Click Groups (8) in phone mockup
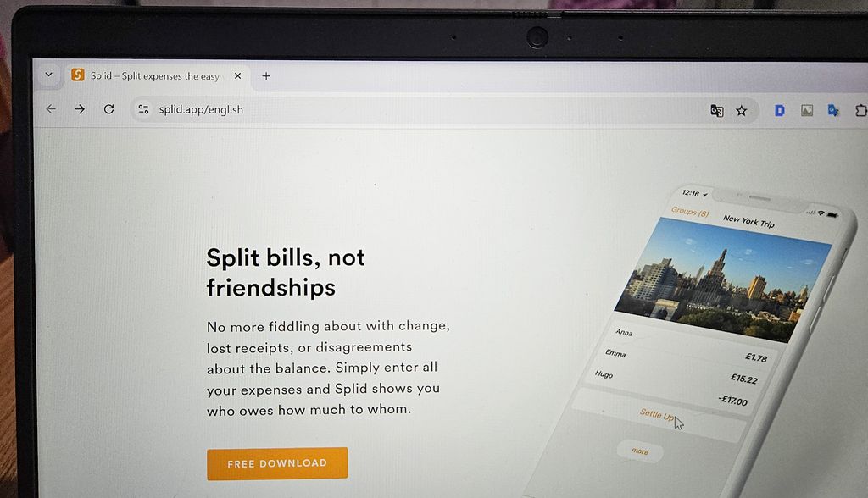868x498 pixels. [690, 212]
